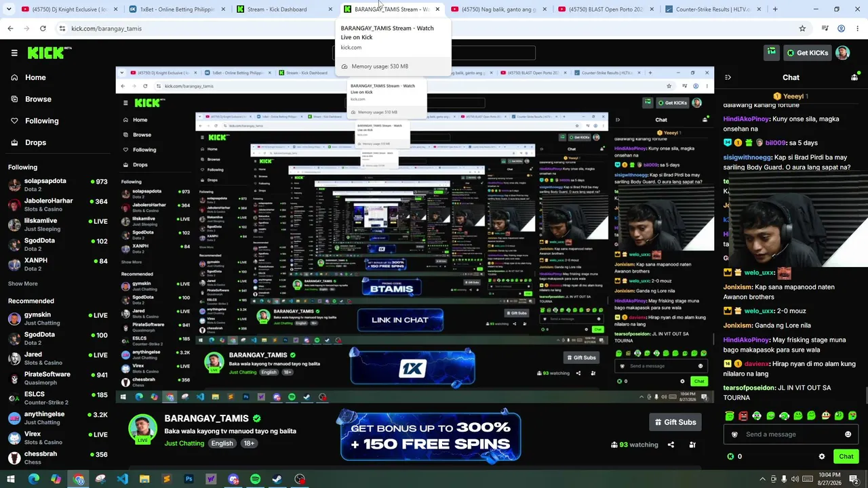Screen dimensions: 868x488
Task: Open Sublime Text from the taskbar
Action: pos(166,479)
